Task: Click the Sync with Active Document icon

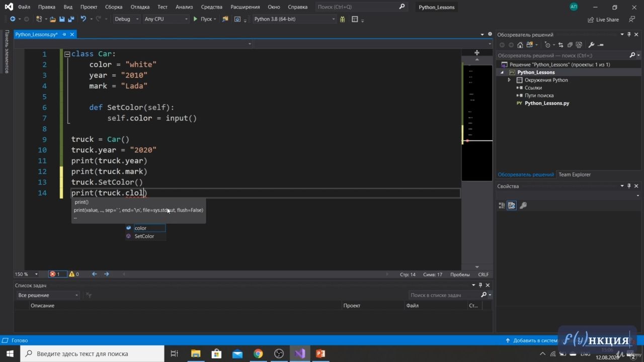Action: tap(560, 45)
